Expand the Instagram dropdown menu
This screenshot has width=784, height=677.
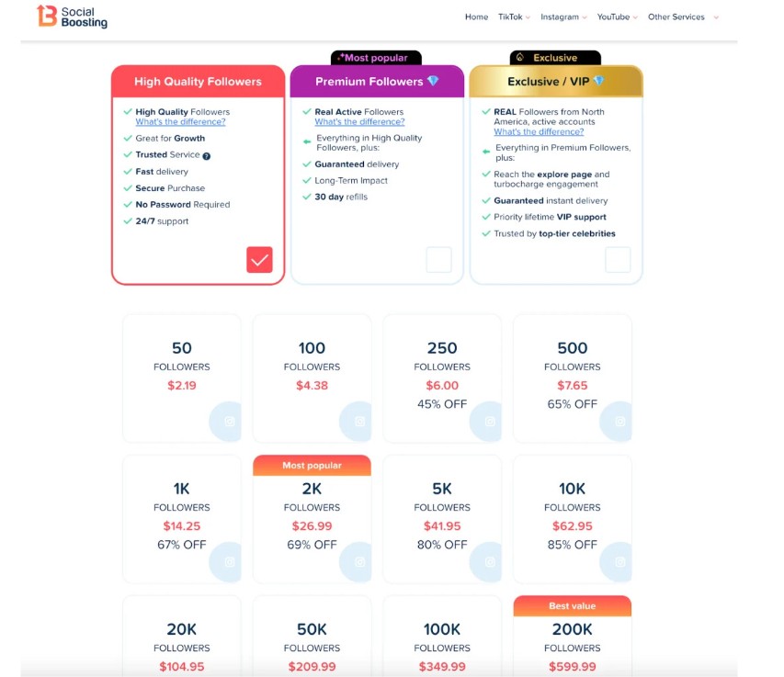click(x=562, y=17)
